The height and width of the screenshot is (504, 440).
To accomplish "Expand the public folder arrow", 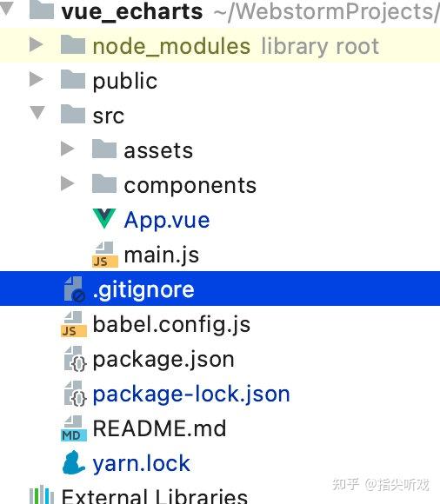I will 36,79.
